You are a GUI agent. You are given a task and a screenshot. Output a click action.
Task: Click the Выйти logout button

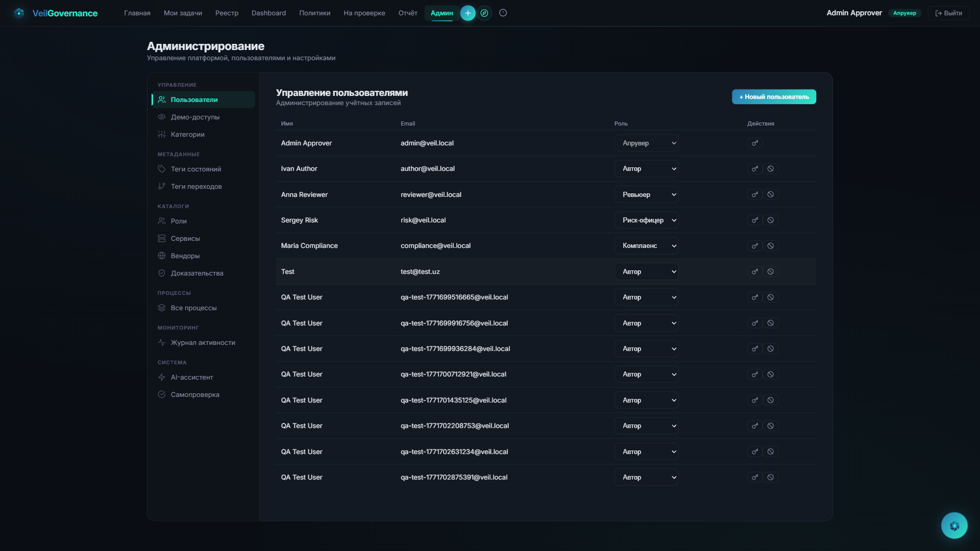[x=948, y=13]
